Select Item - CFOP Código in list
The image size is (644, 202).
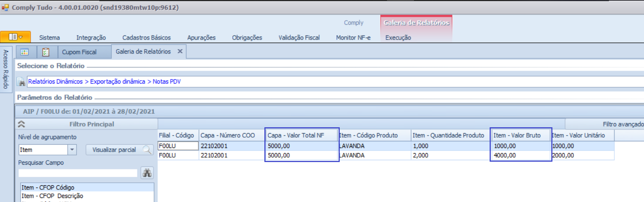[48, 188]
